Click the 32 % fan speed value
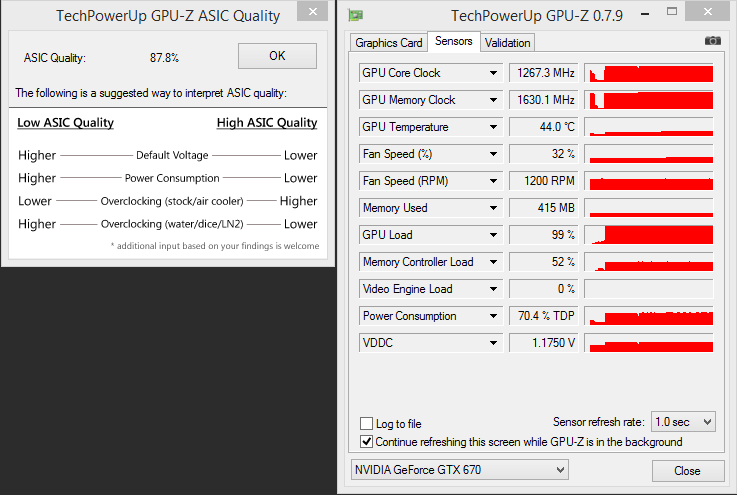 544,154
